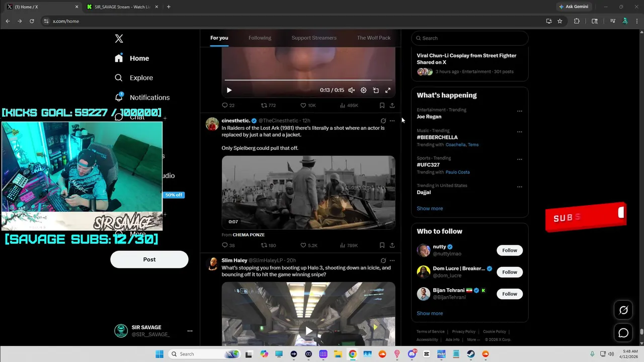644x362 pixels.
Task: Follow Bijan Tehrani
Action: tap(510, 294)
